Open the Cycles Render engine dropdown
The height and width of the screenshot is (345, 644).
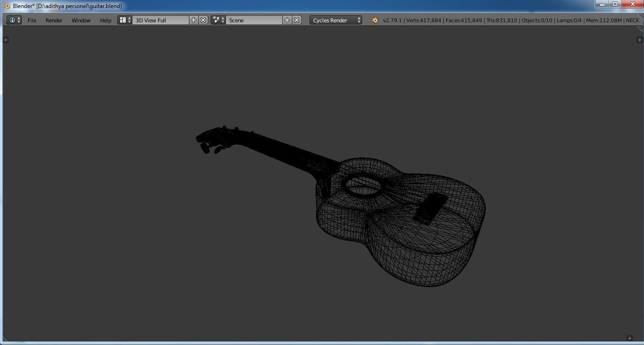tap(336, 20)
